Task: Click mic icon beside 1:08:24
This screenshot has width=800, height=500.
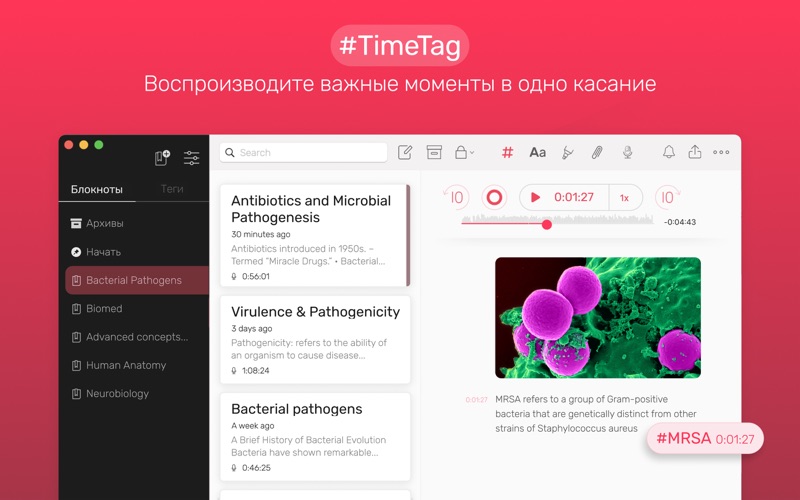Action: [234, 370]
